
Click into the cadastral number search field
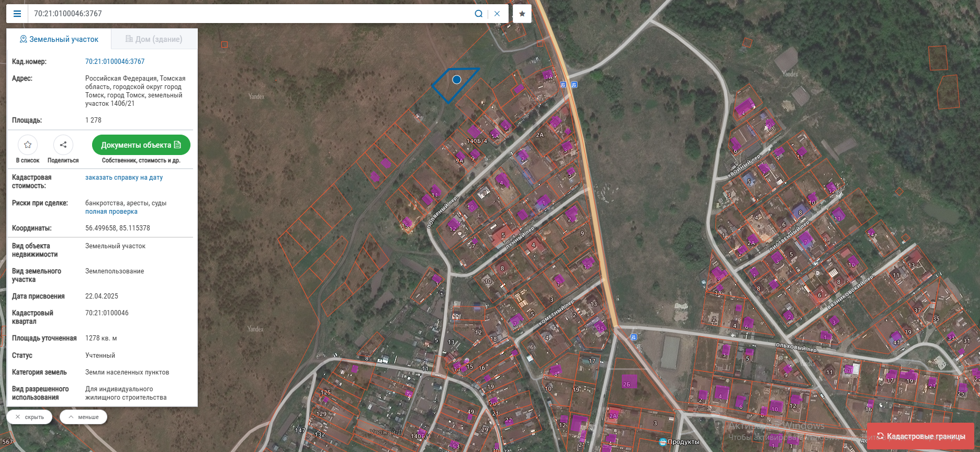coord(251,14)
